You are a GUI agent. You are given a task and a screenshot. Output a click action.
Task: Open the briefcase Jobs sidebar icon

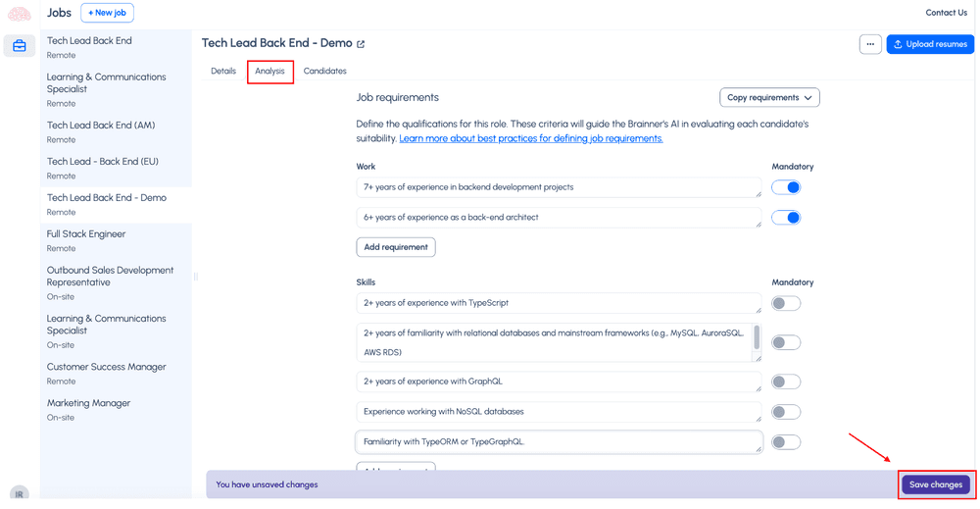[x=20, y=46]
